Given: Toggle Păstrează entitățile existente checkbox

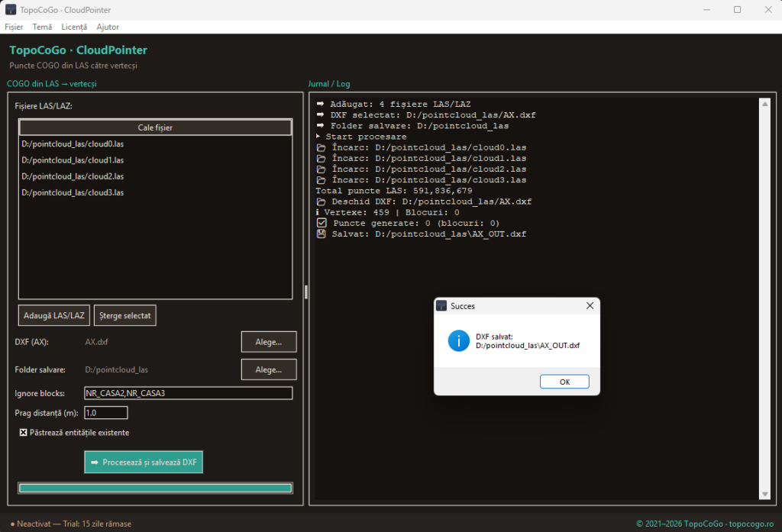Looking at the screenshot, I should [24, 432].
